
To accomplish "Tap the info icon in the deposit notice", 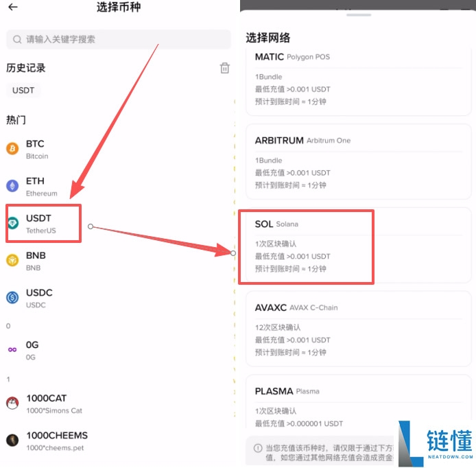I will [x=258, y=448].
